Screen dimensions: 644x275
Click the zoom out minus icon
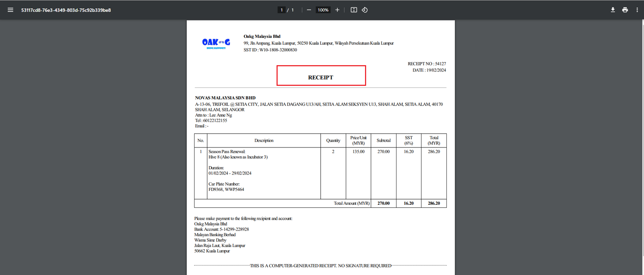(x=309, y=10)
